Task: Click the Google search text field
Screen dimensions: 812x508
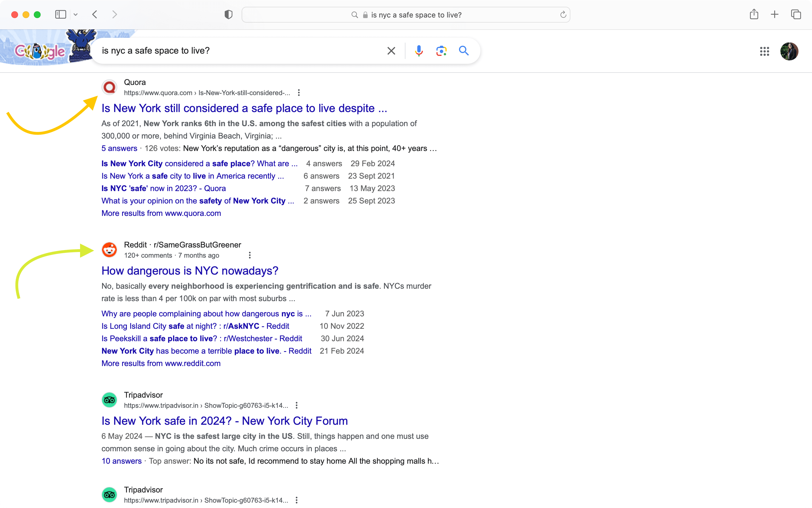Action: click(242, 51)
